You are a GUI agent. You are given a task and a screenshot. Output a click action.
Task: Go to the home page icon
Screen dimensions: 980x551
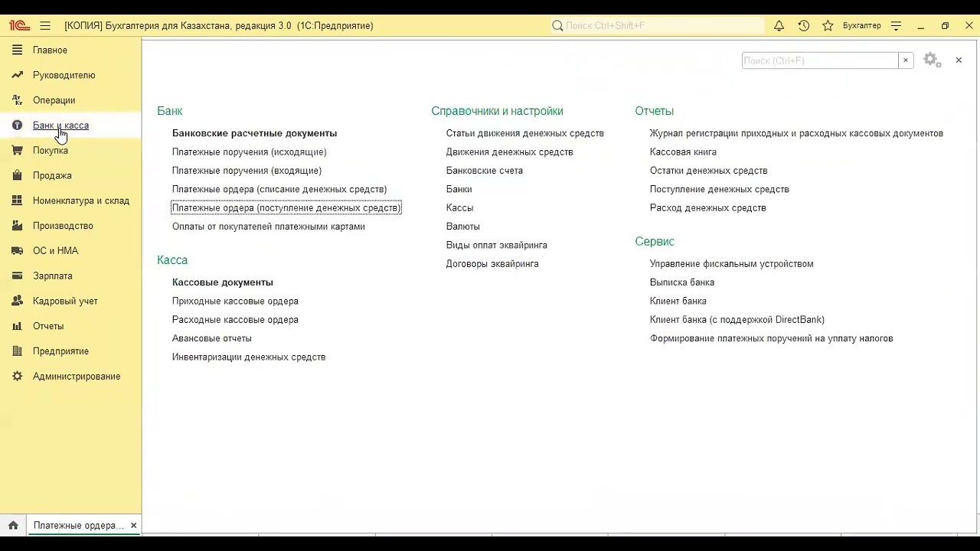point(13,526)
